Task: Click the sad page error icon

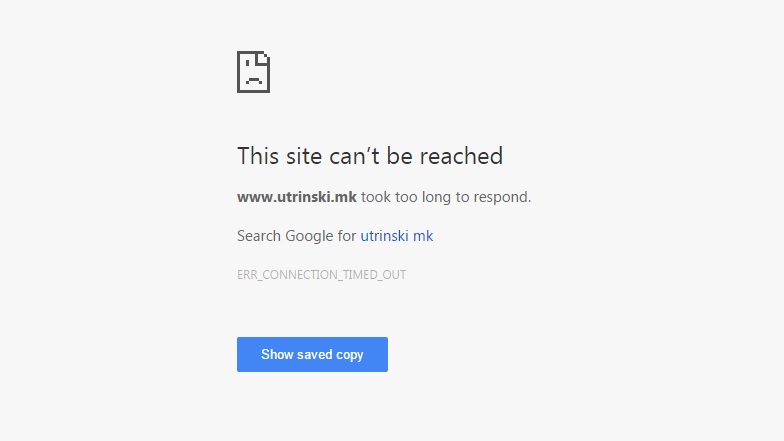Action: [254, 72]
